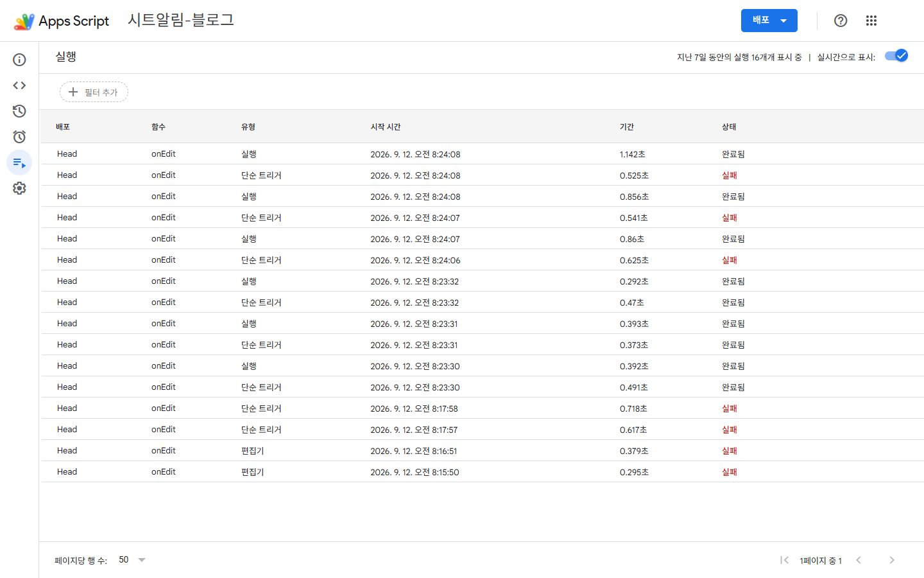Expand the execution lasting 0.856초
The width and height of the screenshot is (924, 578).
coord(482,197)
